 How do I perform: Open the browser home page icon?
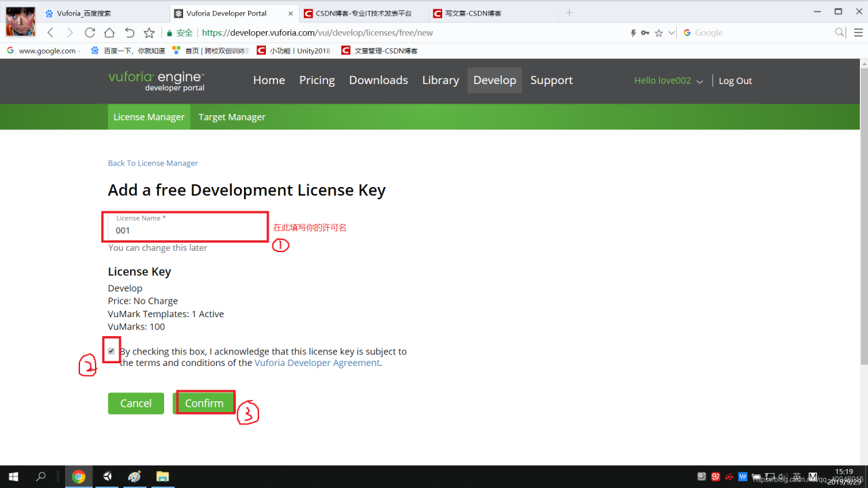coord(109,33)
